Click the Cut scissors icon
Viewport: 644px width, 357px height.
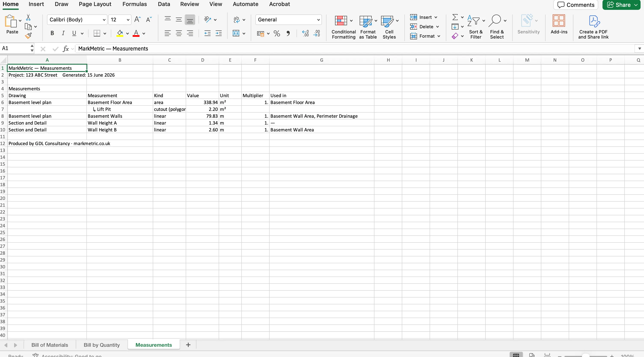28,17
